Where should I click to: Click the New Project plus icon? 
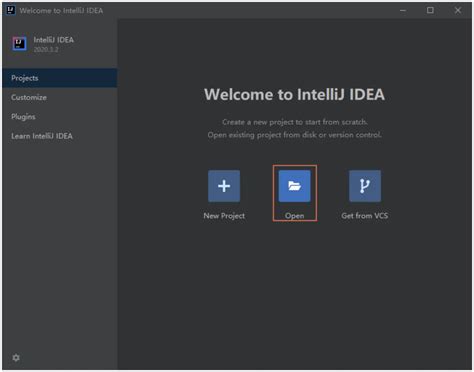224,186
